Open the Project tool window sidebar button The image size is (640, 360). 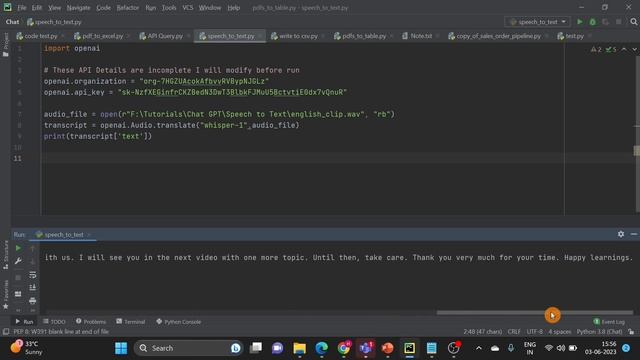pyautogui.click(x=5, y=44)
